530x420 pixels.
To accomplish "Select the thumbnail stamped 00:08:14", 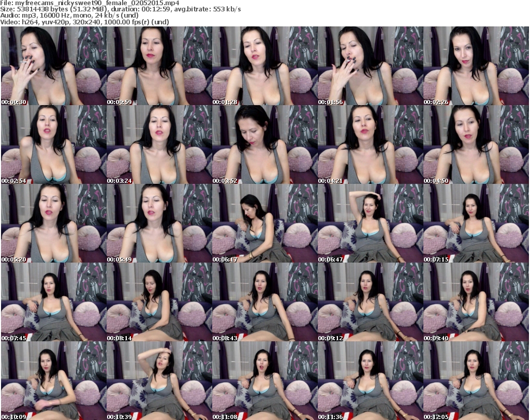I will click(159, 302).
